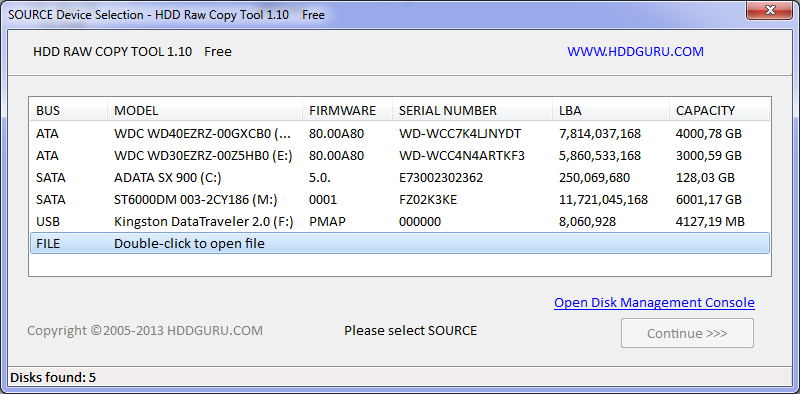The height and width of the screenshot is (394, 800).
Task: Click serial number FZ02K3KE
Action: (x=428, y=200)
